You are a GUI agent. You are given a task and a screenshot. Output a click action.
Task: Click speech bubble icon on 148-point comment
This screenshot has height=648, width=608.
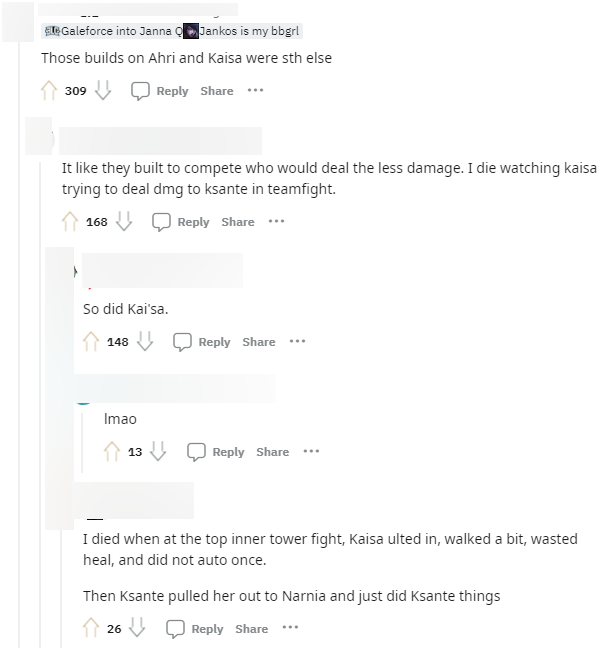pyautogui.click(x=182, y=342)
